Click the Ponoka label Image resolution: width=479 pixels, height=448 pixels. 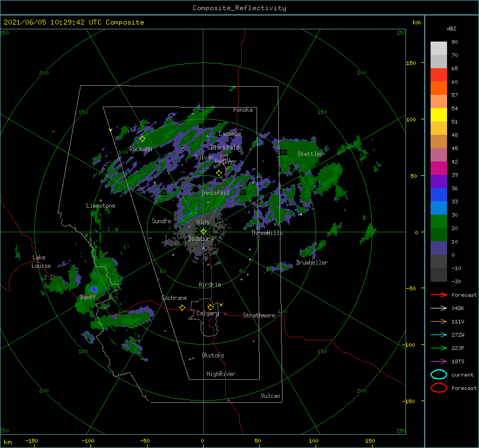tap(243, 110)
